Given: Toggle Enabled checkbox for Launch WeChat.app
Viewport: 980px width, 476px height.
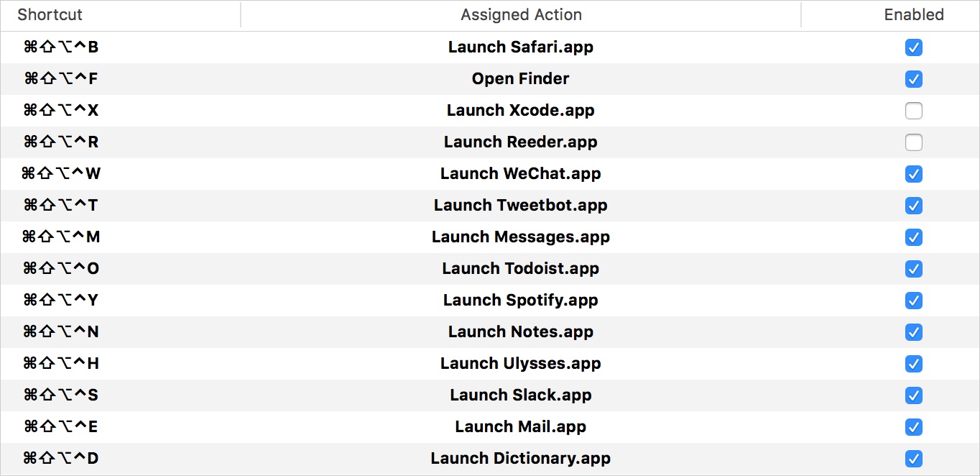Looking at the screenshot, I should click(x=913, y=174).
